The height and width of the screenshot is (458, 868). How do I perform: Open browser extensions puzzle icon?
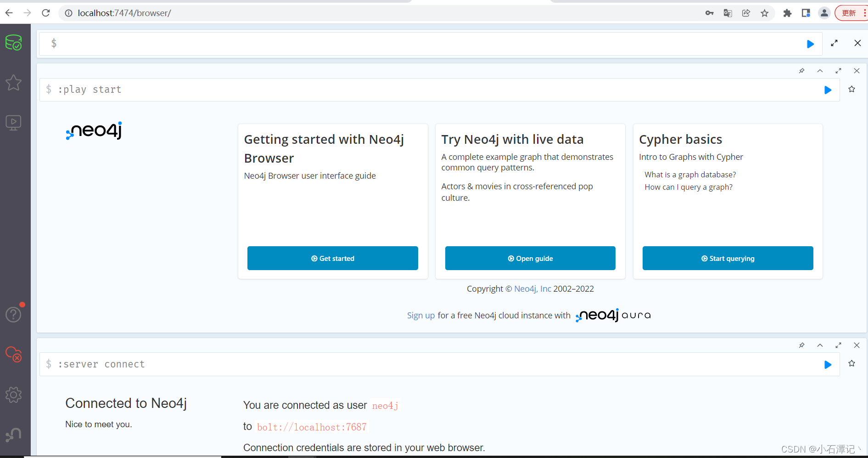[787, 13]
